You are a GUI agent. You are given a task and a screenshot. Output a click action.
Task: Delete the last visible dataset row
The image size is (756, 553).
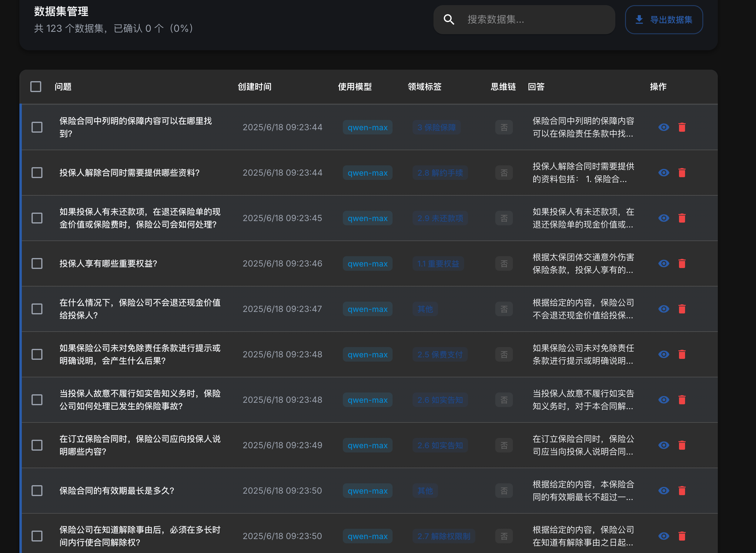tap(683, 536)
